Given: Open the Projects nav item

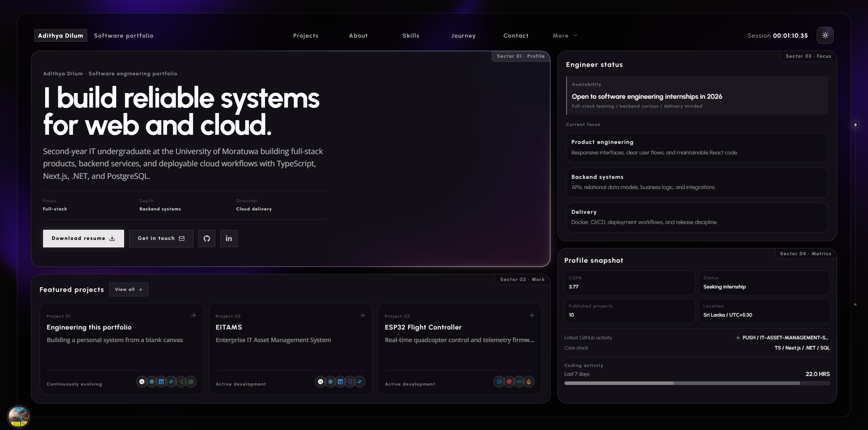Looking at the screenshot, I should pos(305,36).
